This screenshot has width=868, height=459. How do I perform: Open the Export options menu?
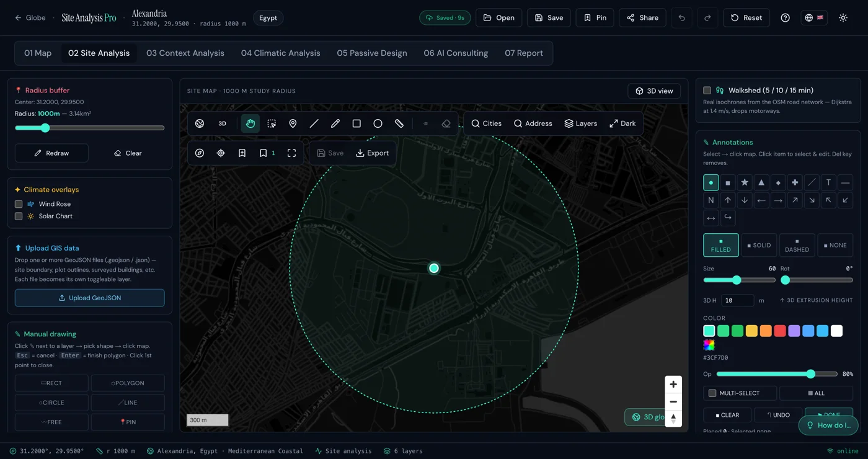point(372,153)
